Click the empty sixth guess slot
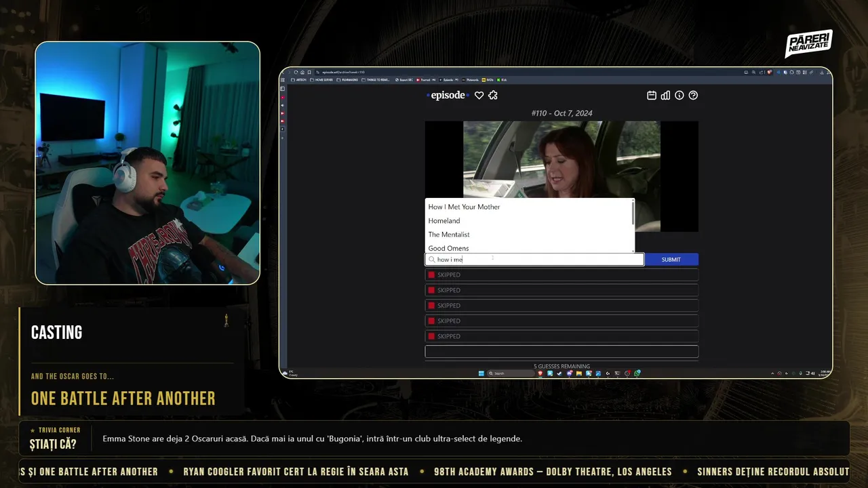Viewport: 868px width, 488px height. pos(561,352)
